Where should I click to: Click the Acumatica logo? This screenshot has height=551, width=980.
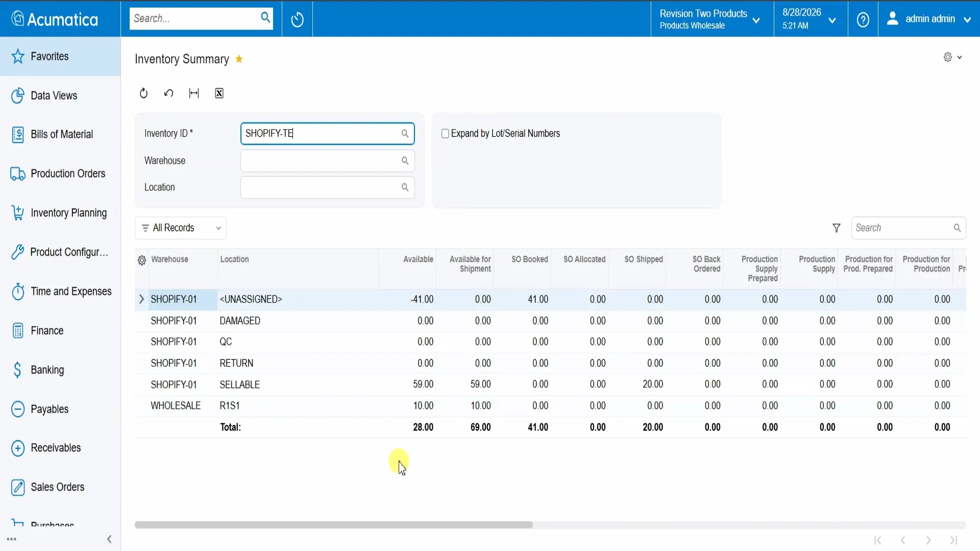point(55,19)
